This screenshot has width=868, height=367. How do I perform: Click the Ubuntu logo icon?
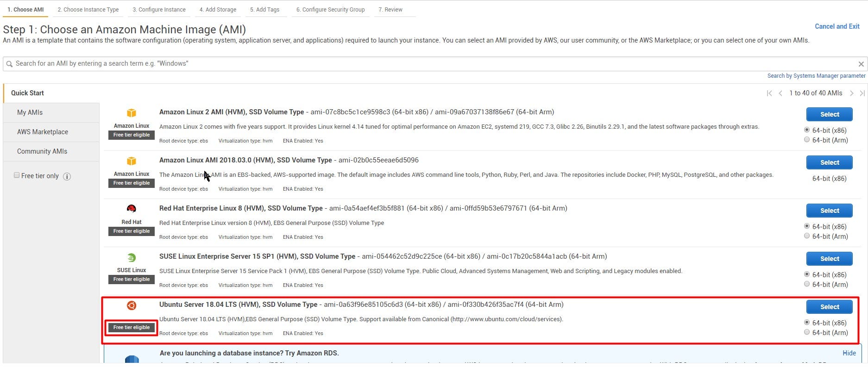132,305
